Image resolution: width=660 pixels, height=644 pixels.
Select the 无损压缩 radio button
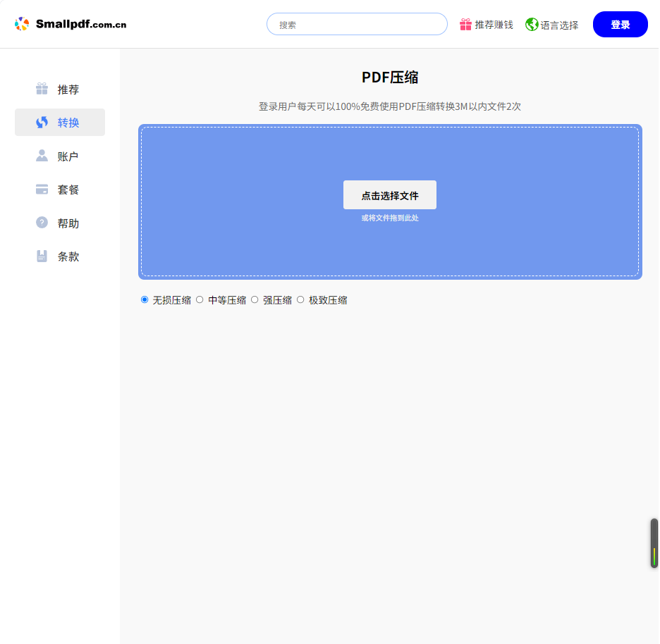pos(145,300)
